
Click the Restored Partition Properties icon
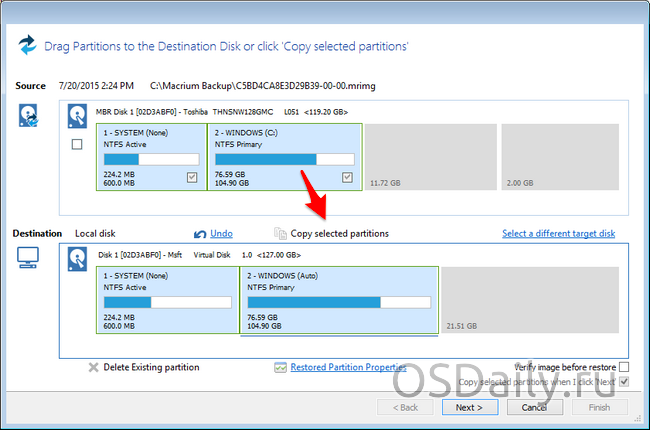[x=280, y=368]
